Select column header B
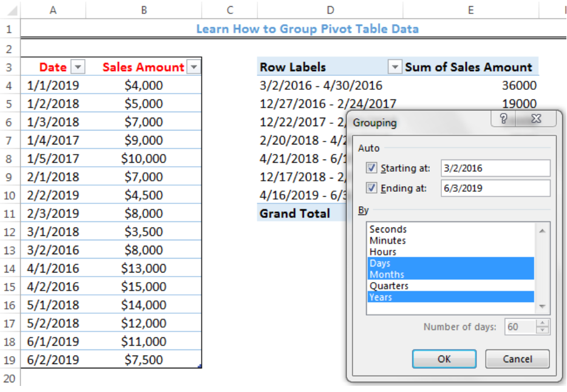 coord(143,7)
